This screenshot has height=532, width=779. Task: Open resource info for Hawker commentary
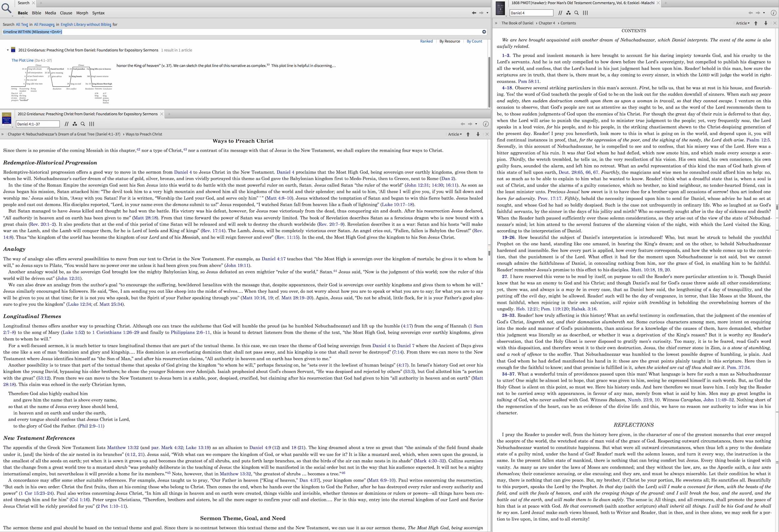[x=773, y=13]
